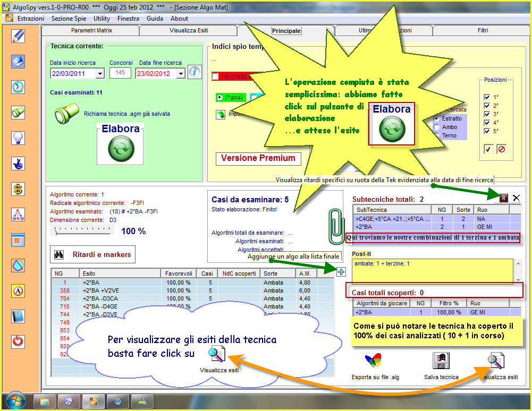Image resolution: width=532 pixels, height=411 pixels.
Task: Click the X icon beside the R icon
Action: click(x=516, y=198)
